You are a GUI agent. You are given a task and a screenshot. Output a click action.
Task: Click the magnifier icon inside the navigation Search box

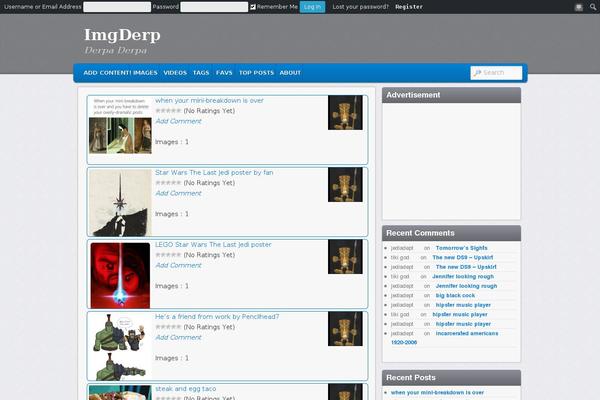click(x=477, y=73)
